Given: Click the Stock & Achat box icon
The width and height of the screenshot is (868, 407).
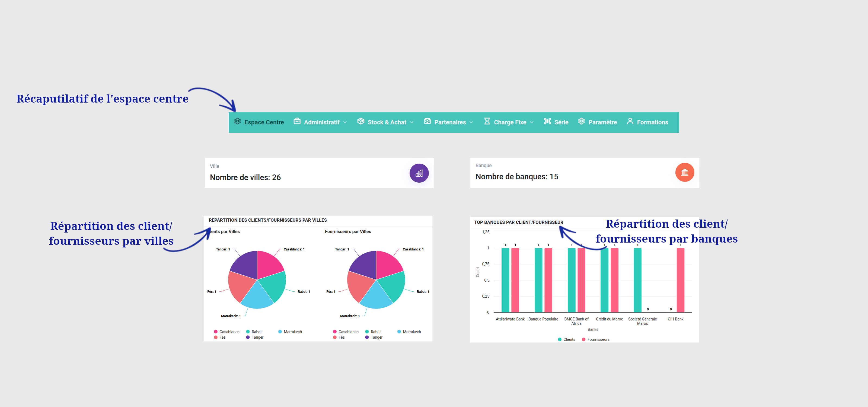Looking at the screenshot, I should [x=360, y=121].
